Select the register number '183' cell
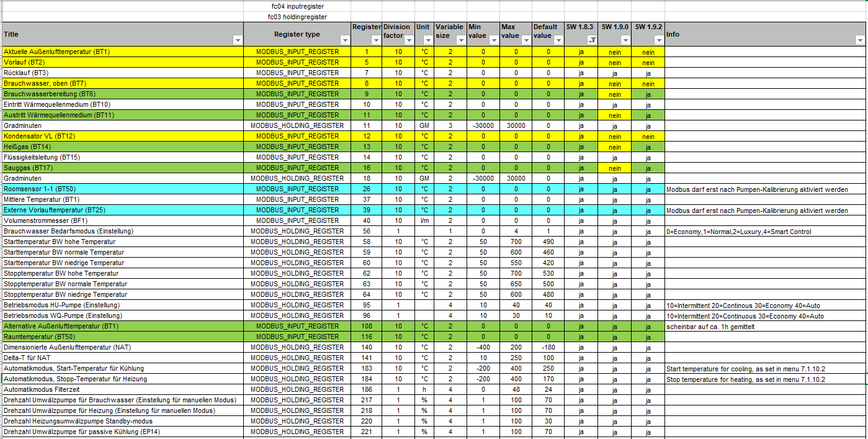The image size is (868, 439). click(366, 368)
